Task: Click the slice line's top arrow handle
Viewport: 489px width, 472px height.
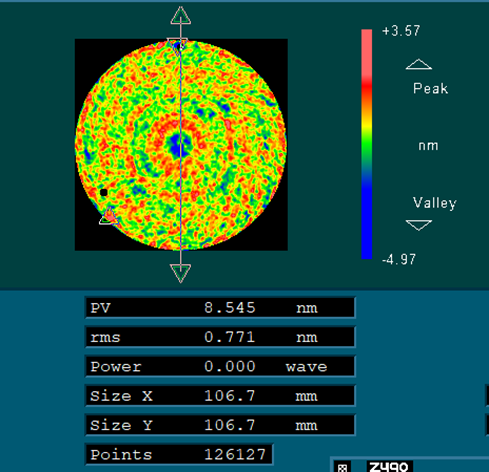Action: (x=181, y=16)
